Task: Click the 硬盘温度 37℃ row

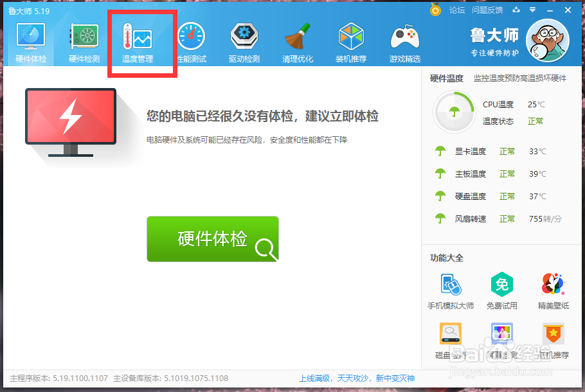Action: point(491,196)
